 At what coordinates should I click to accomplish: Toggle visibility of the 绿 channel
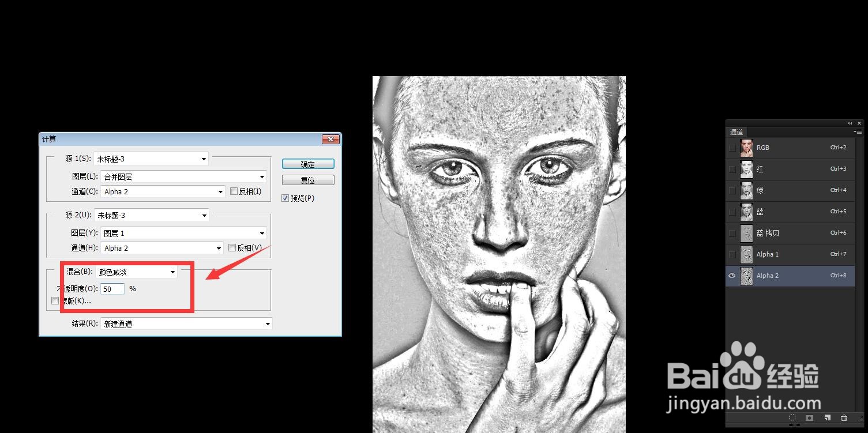[x=732, y=190]
